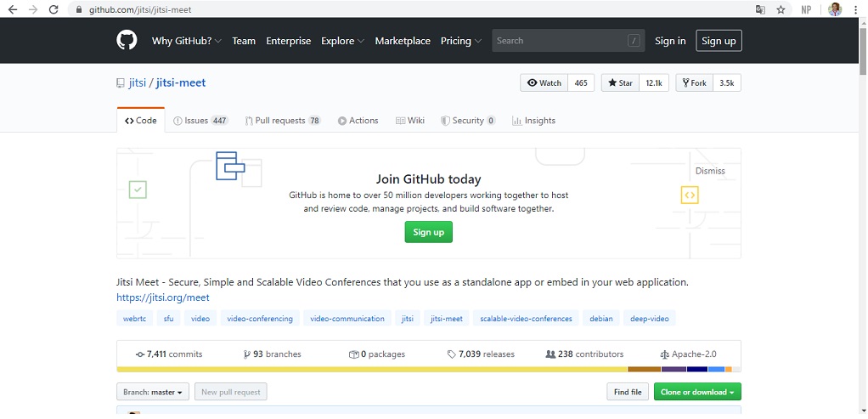The image size is (868, 419).
Task: Bookmark page using the star icon
Action: (x=781, y=9)
